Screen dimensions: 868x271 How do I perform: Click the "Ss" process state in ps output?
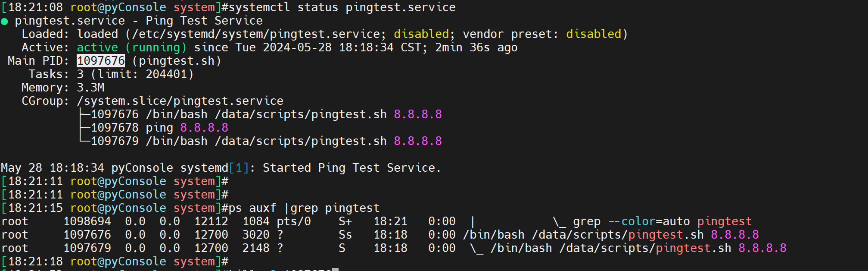click(x=345, y=235)
